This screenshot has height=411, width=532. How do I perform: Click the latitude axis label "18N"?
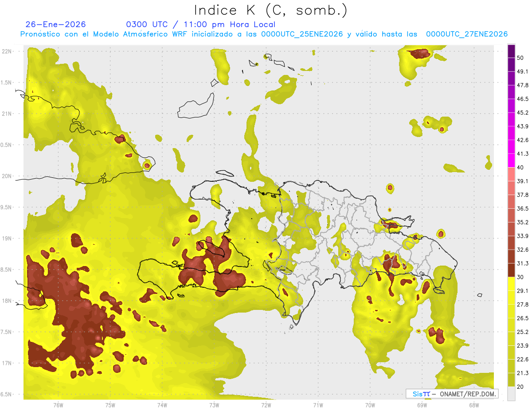7,301
